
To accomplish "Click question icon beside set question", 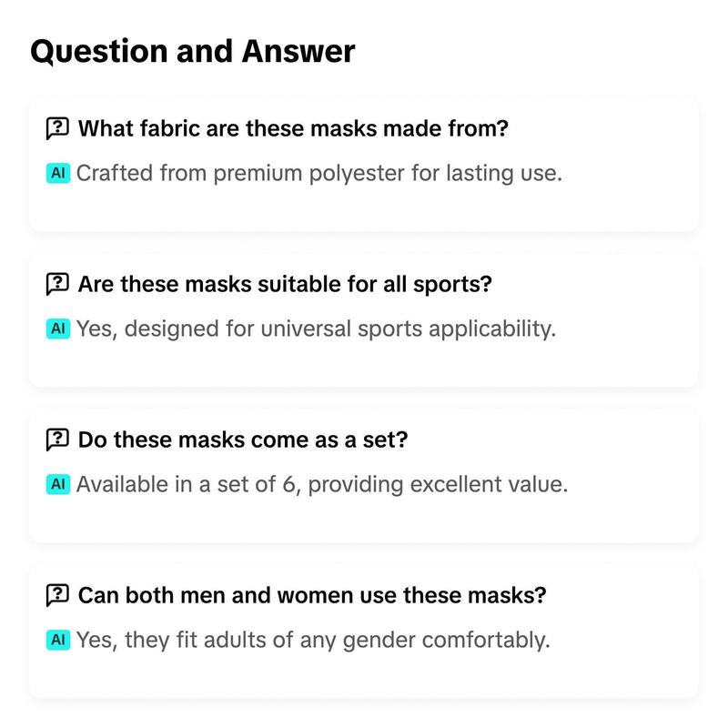I will click(57, 440).
